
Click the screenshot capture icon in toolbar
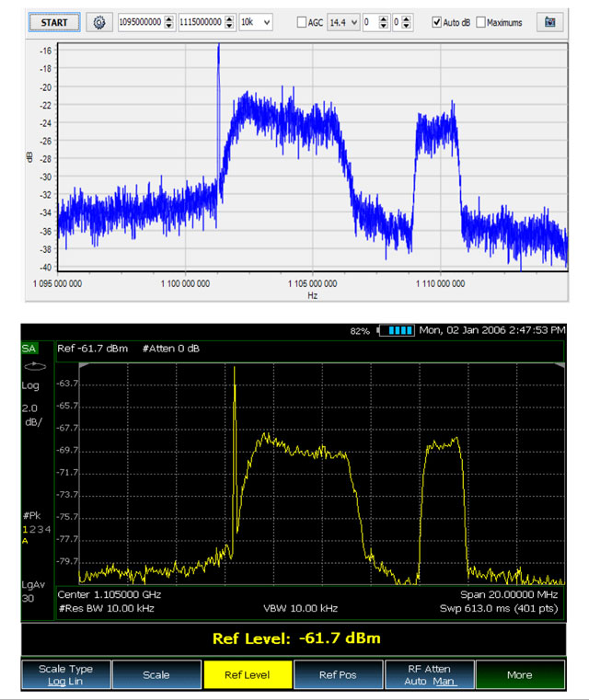(x=549, y=21)
